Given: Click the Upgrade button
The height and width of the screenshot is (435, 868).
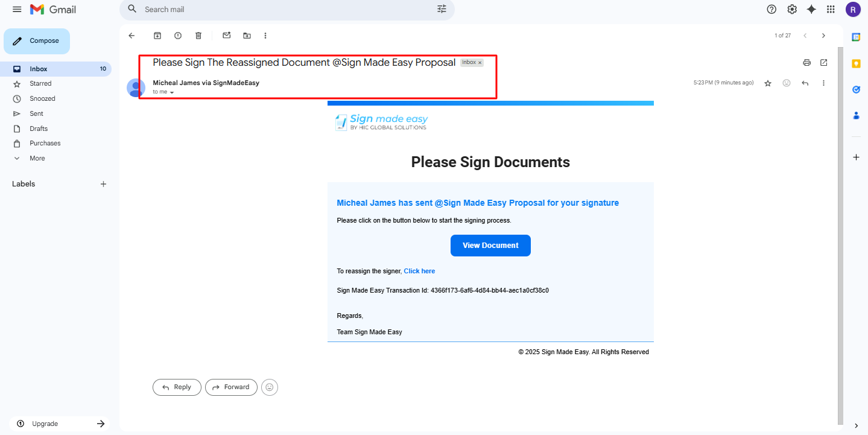Looking at the screenshot, I should [60, 424].
